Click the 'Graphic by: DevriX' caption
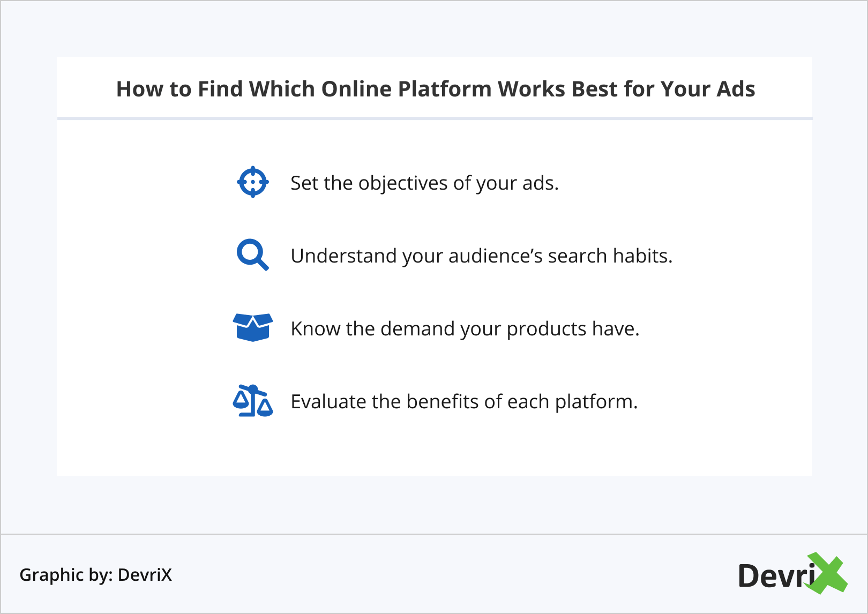The height and width of the screenshot is (614, 868). tap(96, 575)
